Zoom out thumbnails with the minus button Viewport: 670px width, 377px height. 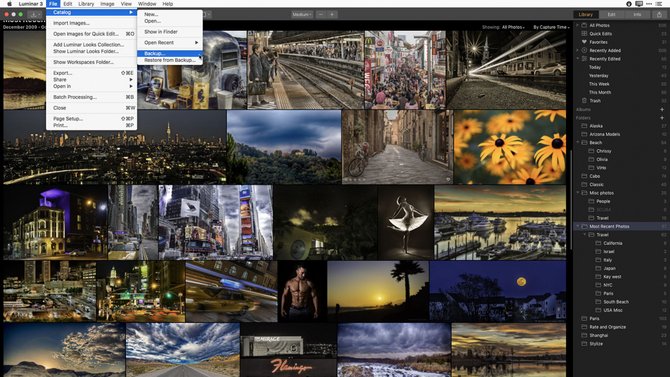tap(321, 15)
